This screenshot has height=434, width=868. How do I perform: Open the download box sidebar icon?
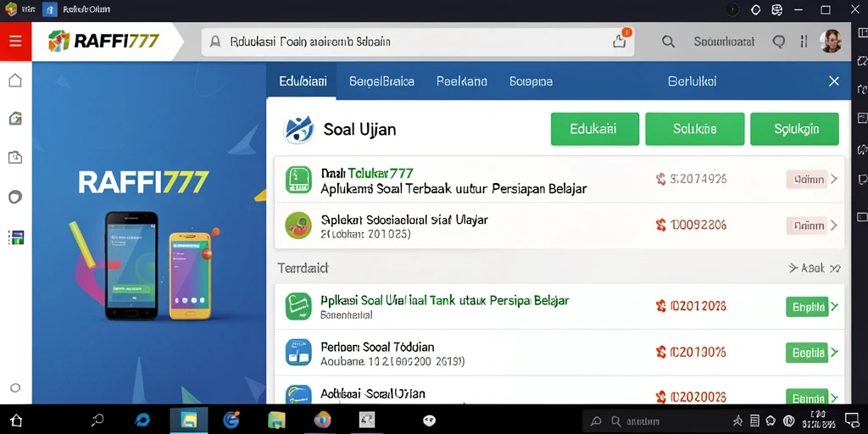[15, 157]
